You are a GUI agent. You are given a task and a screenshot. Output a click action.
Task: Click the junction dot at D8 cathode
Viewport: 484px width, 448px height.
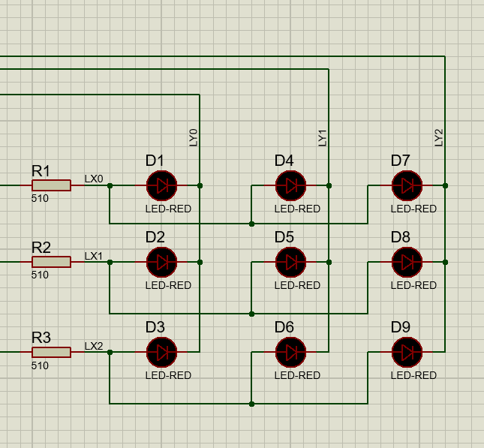coord(445,262)
